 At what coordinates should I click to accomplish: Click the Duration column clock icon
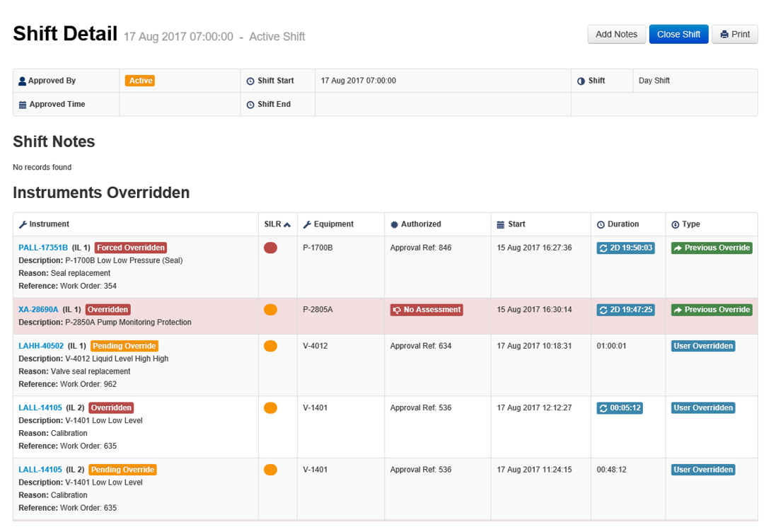click(601, 224)
